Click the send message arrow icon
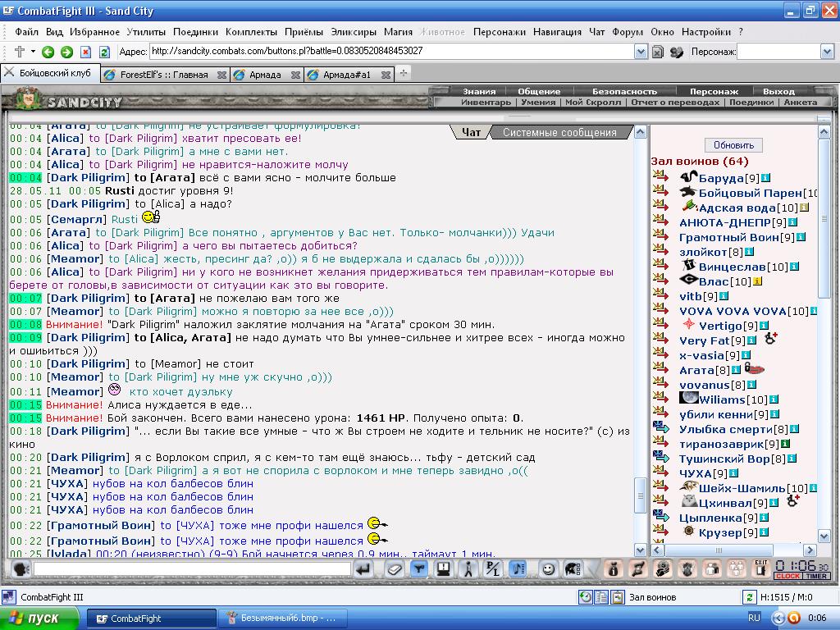The image size is (840, 630). point(363,569)
